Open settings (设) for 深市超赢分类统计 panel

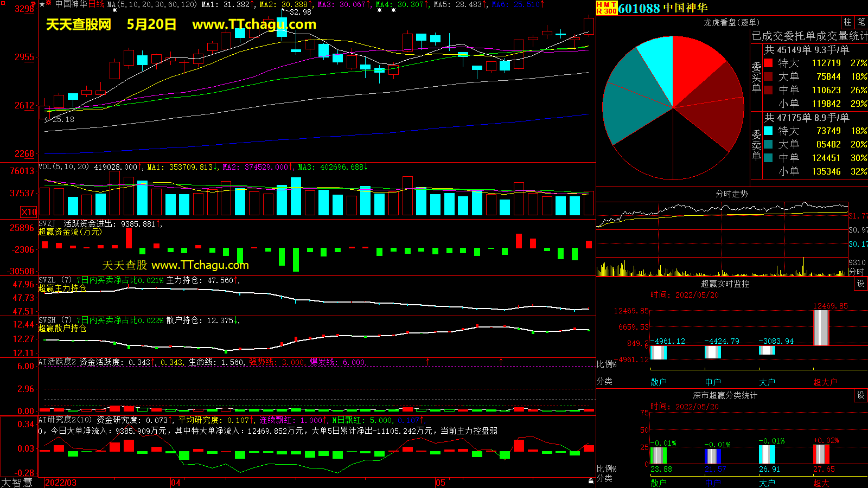861,395
